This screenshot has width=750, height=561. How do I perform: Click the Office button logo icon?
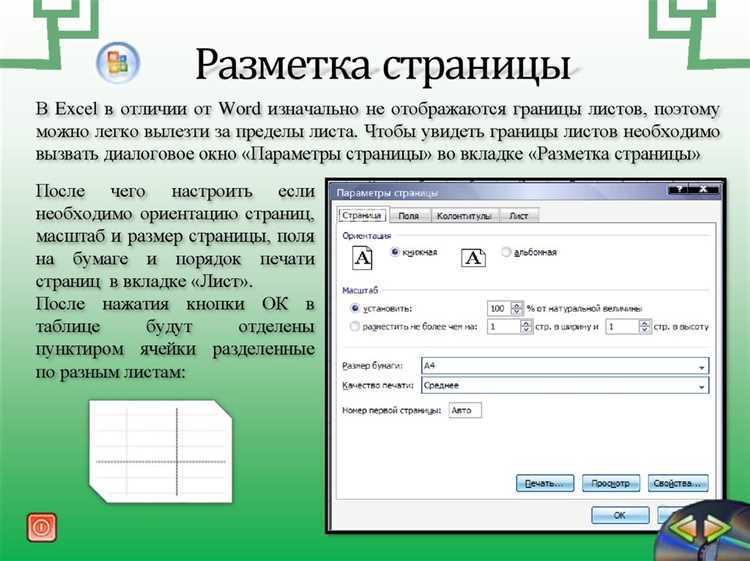pos(117,62)
